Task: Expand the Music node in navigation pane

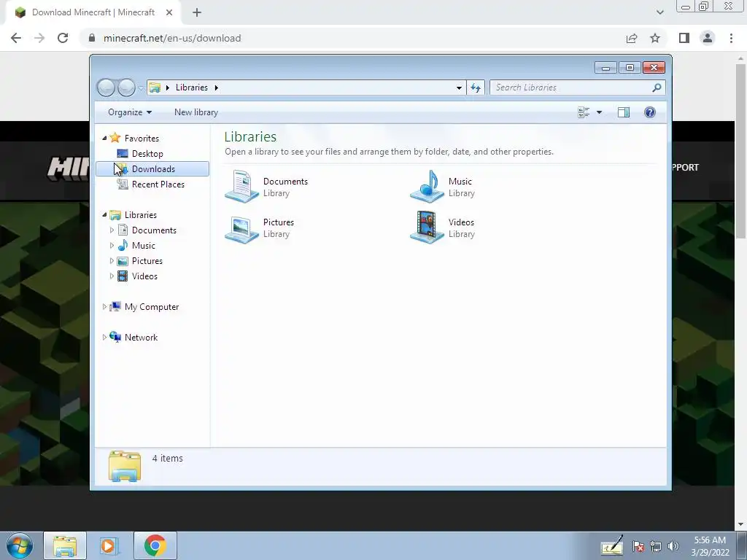Action: coord(112,245)
